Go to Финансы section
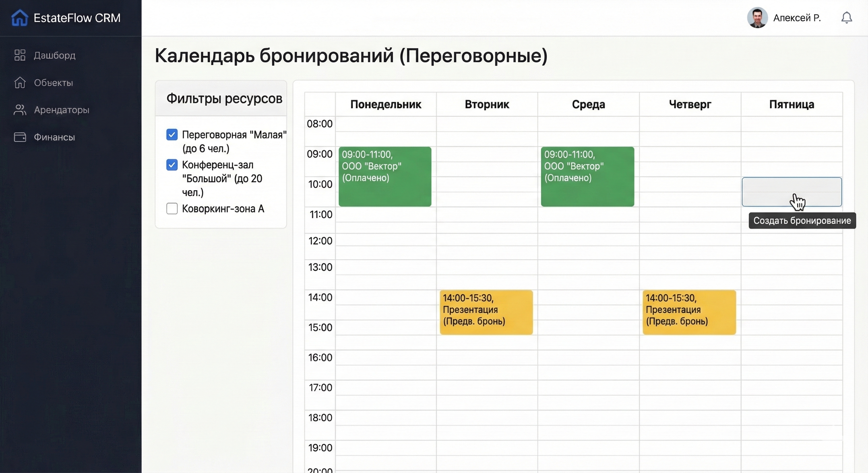The width and height of the screenshot is (868, 473). (x=55, y=137)
